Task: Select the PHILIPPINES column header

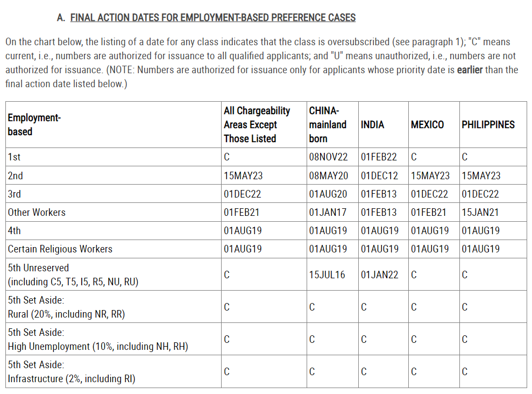Action: (x=487, y=125)
